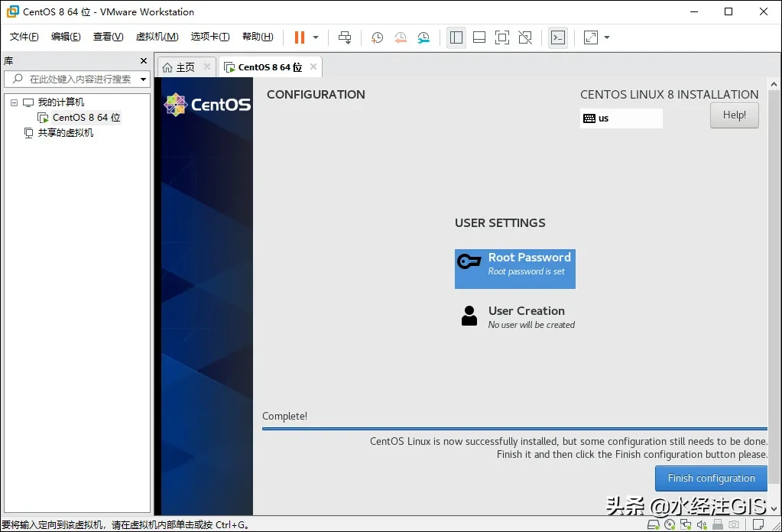Collapse the 我的计算机 tree node

[x=14, y=102]
